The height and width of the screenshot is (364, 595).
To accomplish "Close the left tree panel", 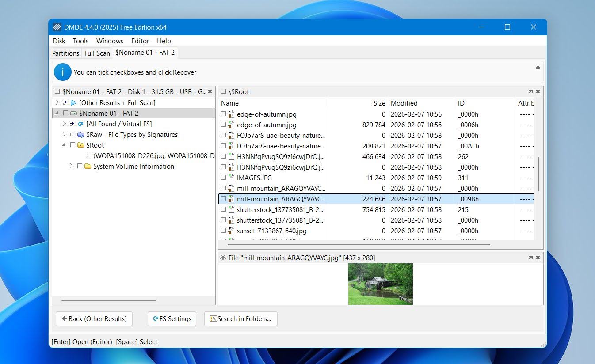I will click(x=210, y=91).
